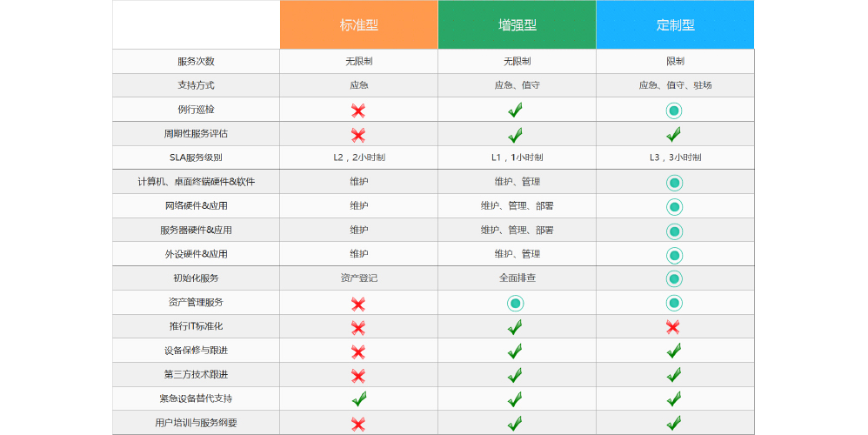The image size is (868, 435).
Task: Click the green check for 例行巡检 in 增强型
Action: point(516,110)
